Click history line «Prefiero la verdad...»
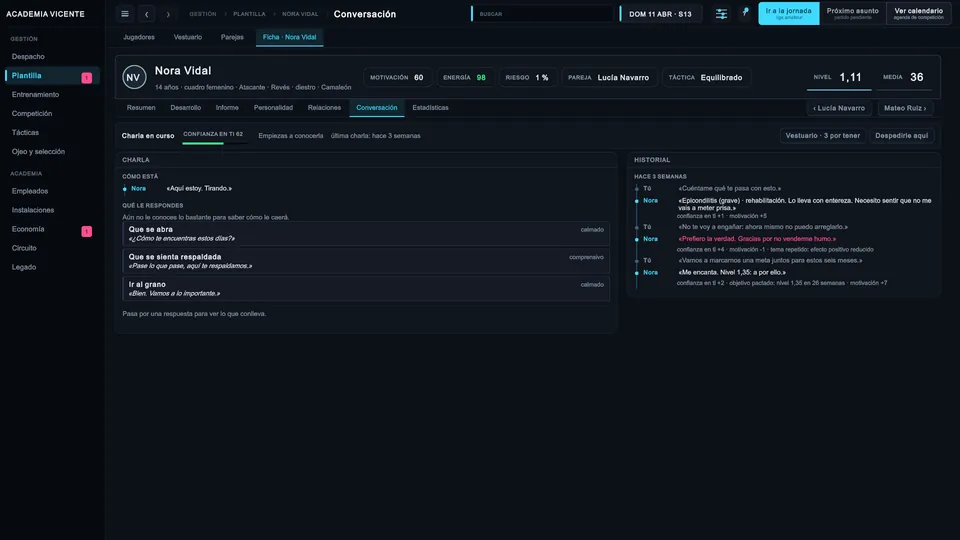 tap(757, 239)
